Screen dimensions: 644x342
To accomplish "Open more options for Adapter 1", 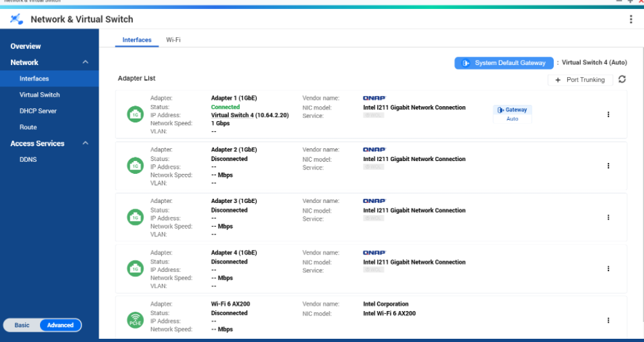I will click(x=609, y=115).
